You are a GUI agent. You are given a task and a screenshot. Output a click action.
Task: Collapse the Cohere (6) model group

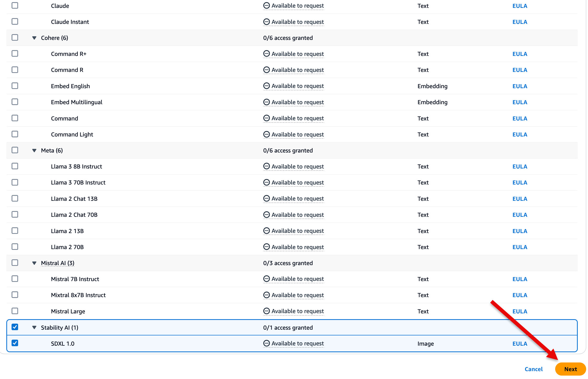coord(34,38)
